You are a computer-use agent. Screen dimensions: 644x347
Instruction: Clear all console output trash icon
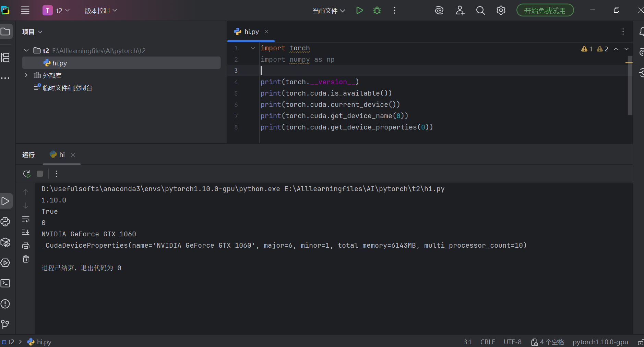click(26, 259)
